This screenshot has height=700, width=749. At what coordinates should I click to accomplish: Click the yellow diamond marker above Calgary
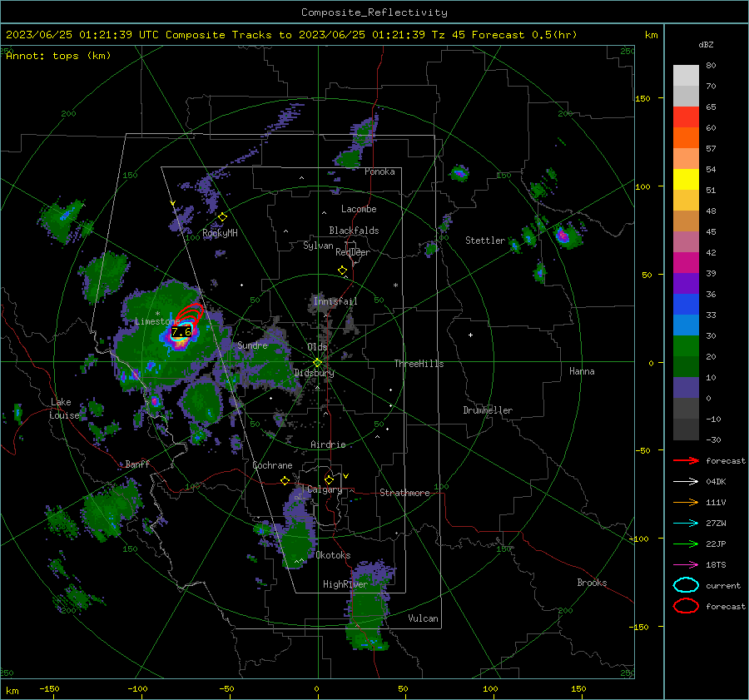point(329,479)
